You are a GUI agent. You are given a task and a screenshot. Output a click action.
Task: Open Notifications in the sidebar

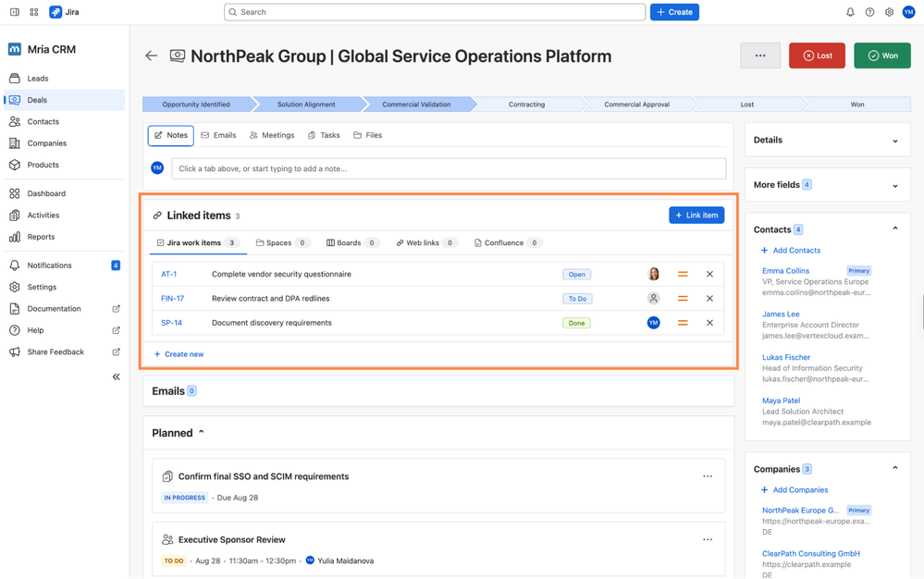point(65,265)
